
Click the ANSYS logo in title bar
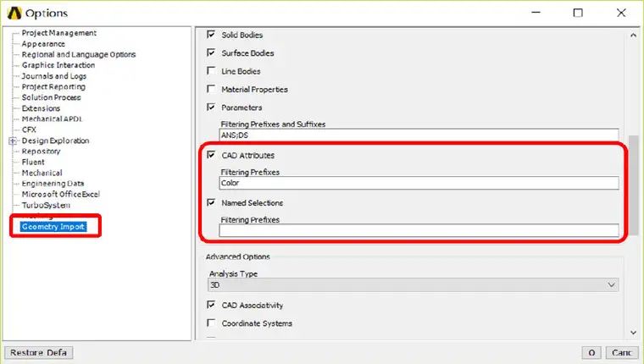(x=14, y=14)
